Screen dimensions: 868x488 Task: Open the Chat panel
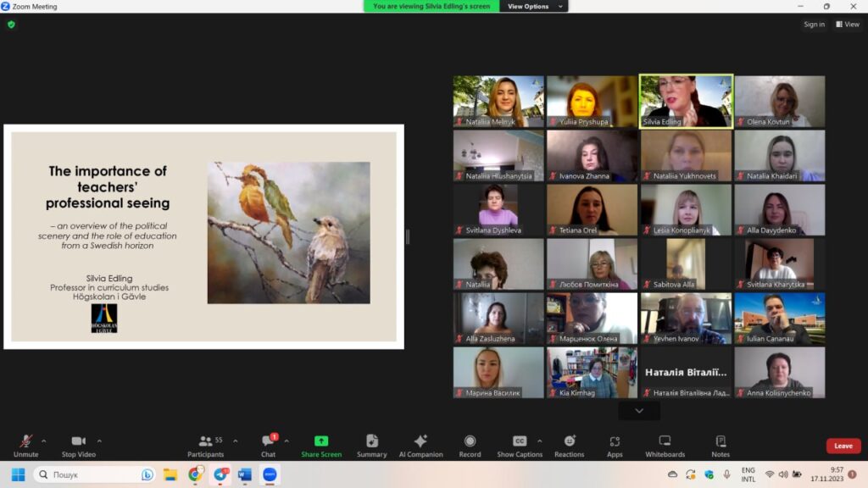[x=268, y=446]
